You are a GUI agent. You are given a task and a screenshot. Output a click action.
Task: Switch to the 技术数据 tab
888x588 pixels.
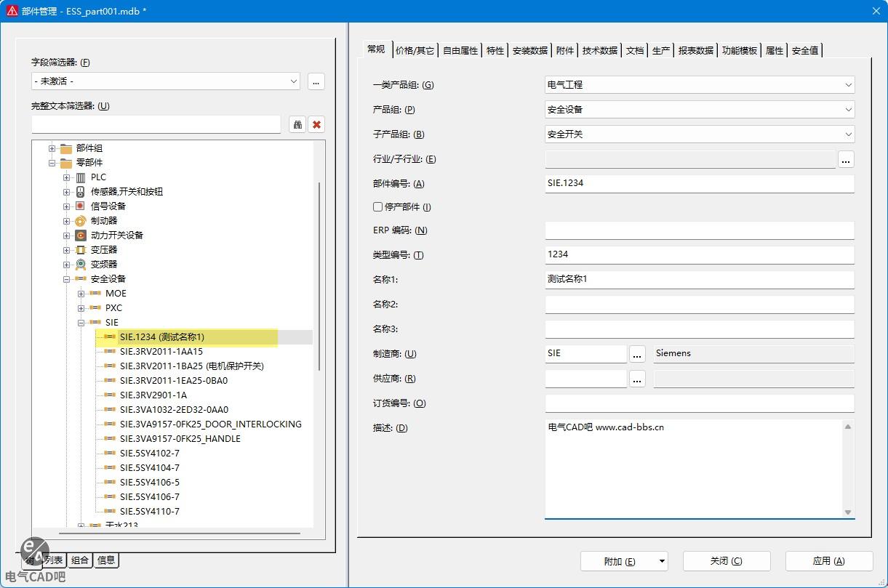[600, 50]
